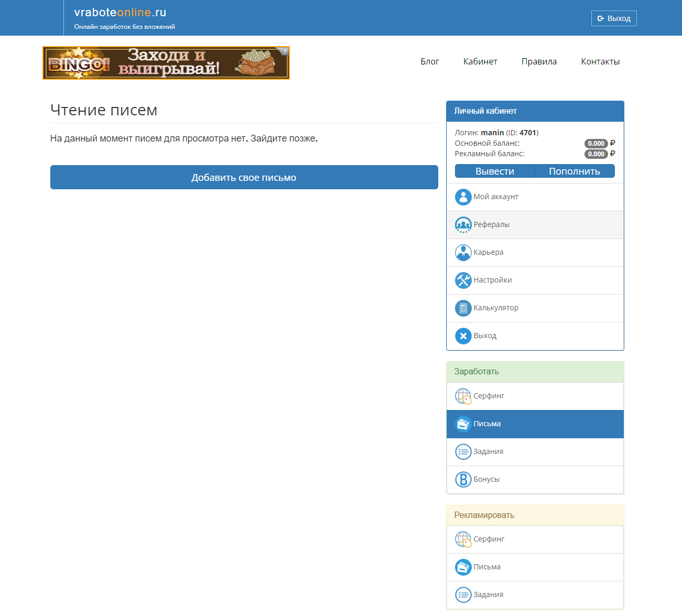Click the vraboteonline.ru site logo
682x616 pixels.
(120, 13)
